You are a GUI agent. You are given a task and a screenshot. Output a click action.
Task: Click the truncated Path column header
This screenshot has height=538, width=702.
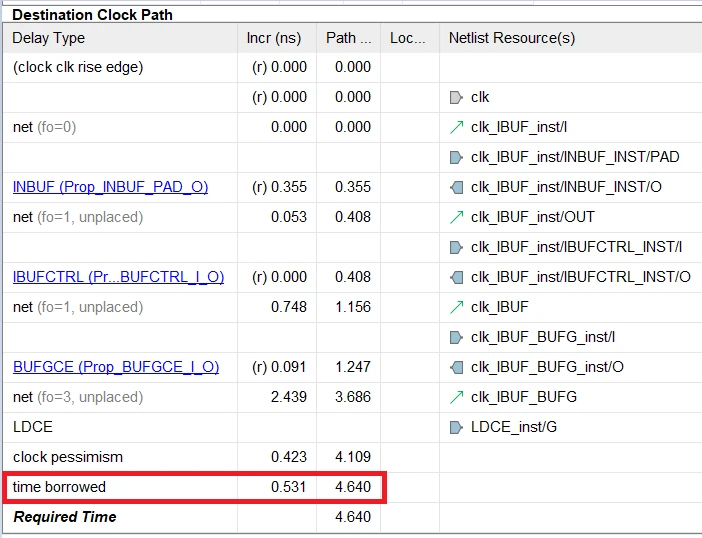pos(348,38)
